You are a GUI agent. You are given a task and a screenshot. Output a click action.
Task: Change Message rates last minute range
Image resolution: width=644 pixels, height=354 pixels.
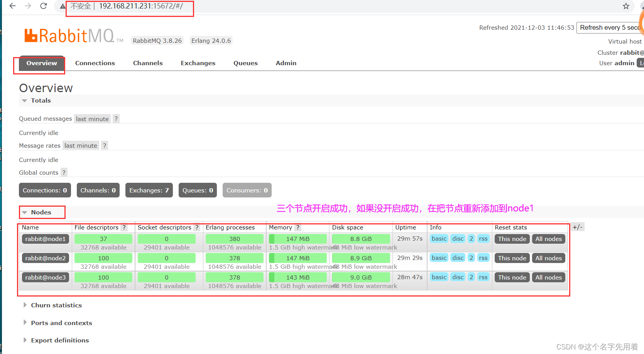pyautogui.click(x=81, y=145)
